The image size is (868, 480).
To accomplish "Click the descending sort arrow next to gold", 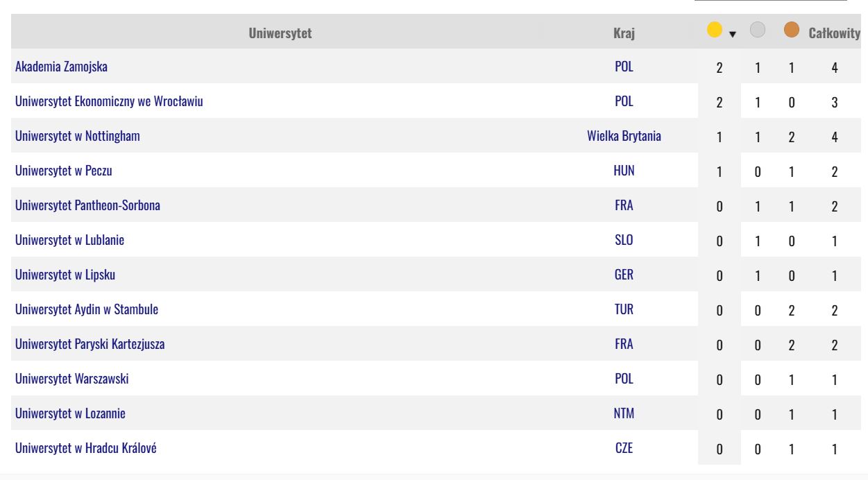I will click(x=732, y=33).
